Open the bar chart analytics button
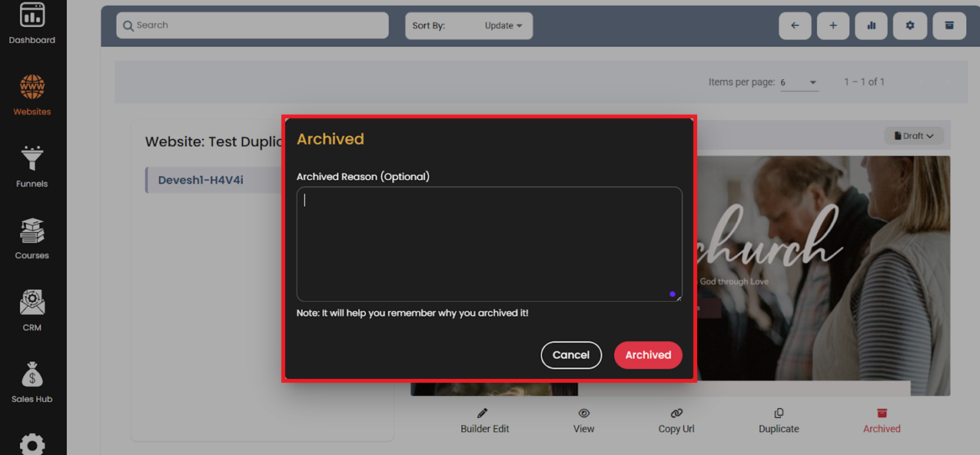 click(x=872, y=25)
